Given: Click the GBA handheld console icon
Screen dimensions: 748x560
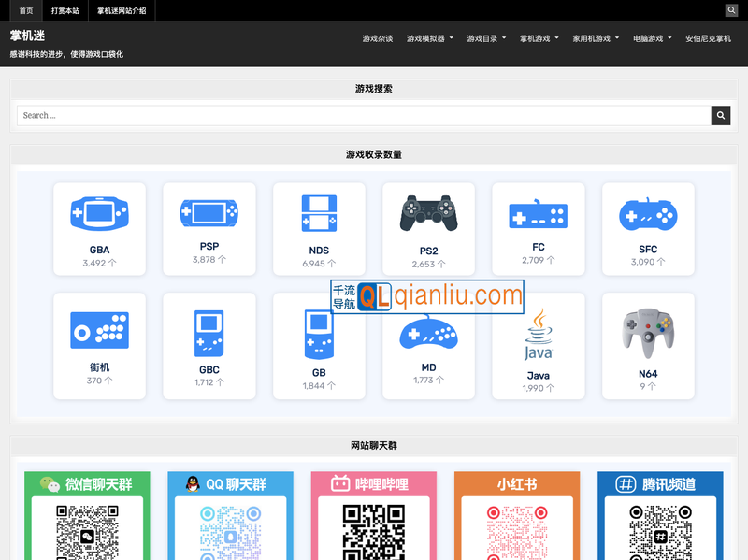Looking at the screenshot, I should tap(99, 214).
